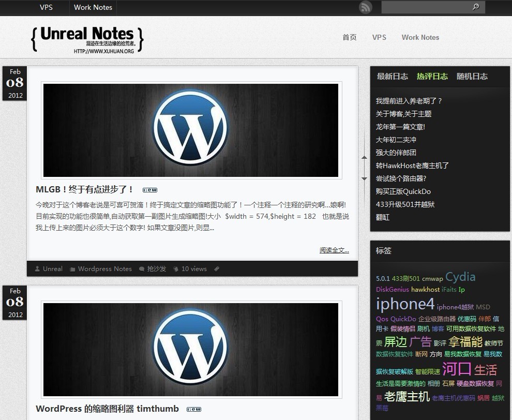Open Work Notes in header navigation

[420, 37]
